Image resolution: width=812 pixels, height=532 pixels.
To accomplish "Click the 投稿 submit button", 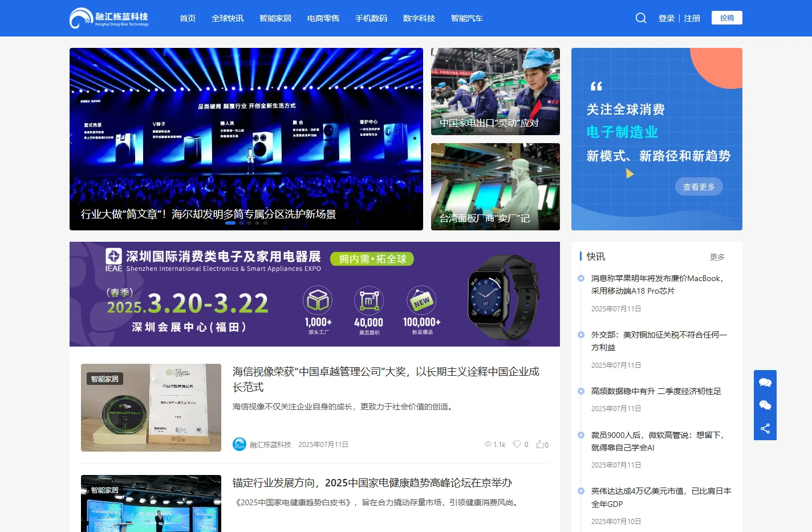I will [x=727, y=18].
